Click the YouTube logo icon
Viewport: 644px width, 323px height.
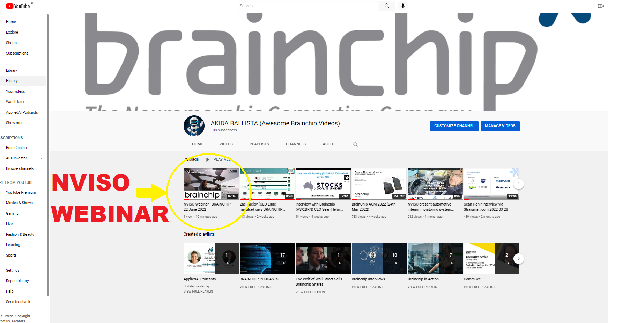(10, 6)
